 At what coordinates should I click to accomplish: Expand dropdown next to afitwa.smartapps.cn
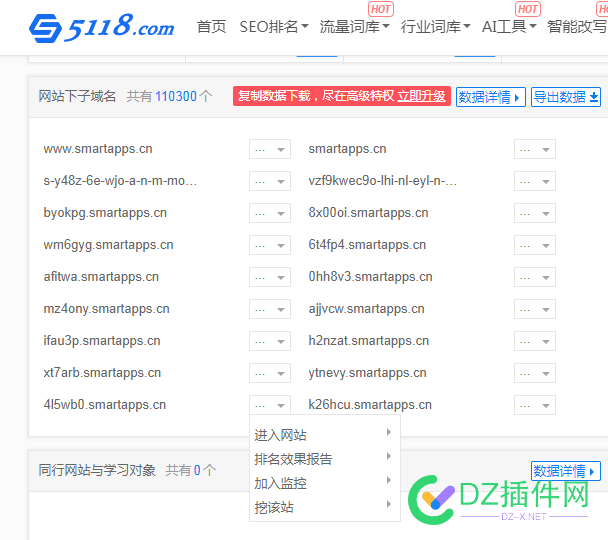270,277
